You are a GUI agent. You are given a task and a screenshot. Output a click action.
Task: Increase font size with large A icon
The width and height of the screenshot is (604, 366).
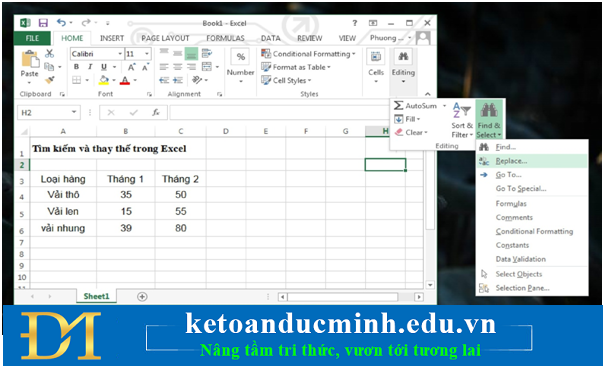pos(131,67)
